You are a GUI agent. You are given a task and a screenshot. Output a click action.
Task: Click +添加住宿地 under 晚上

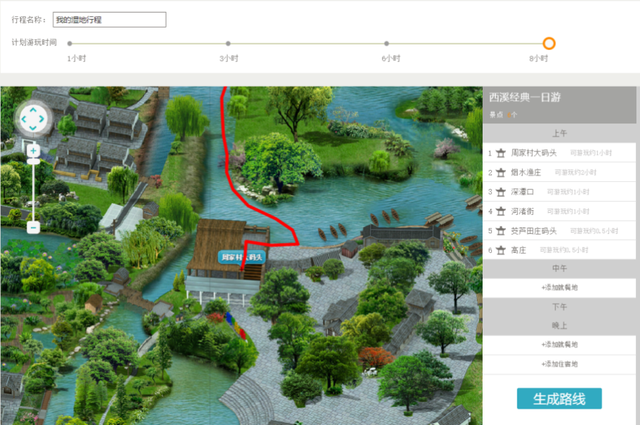[559, 364]
